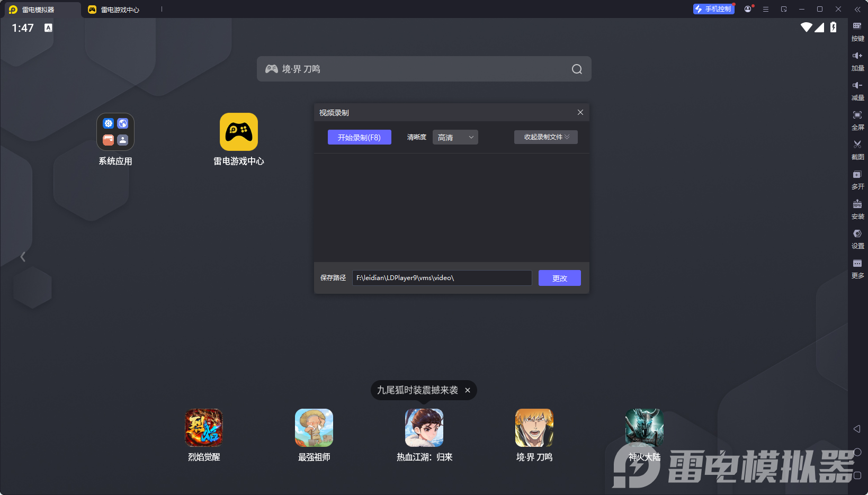Click the left page arrow on desktop
Screen dimensions: 868x495
(23, 257)
